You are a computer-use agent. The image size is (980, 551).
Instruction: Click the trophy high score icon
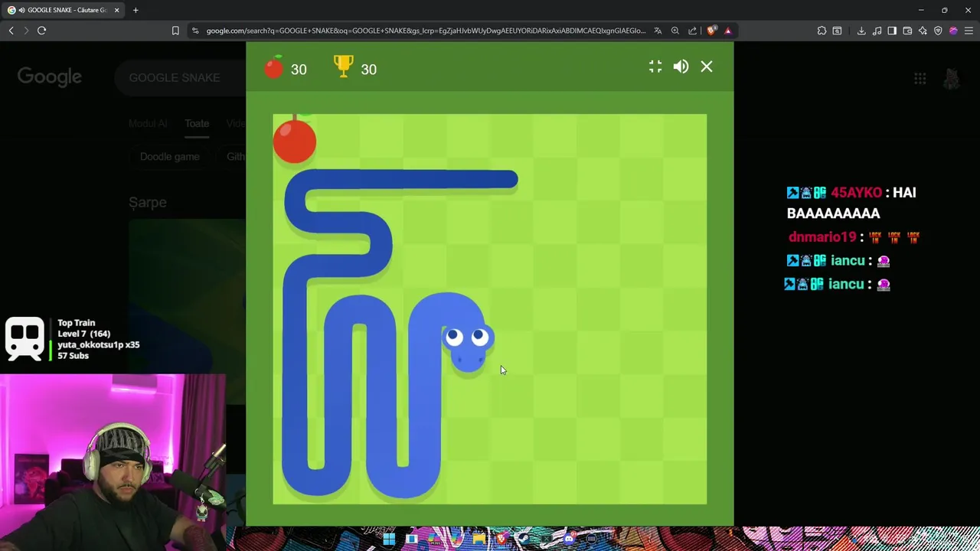click(x=344, y=67)
